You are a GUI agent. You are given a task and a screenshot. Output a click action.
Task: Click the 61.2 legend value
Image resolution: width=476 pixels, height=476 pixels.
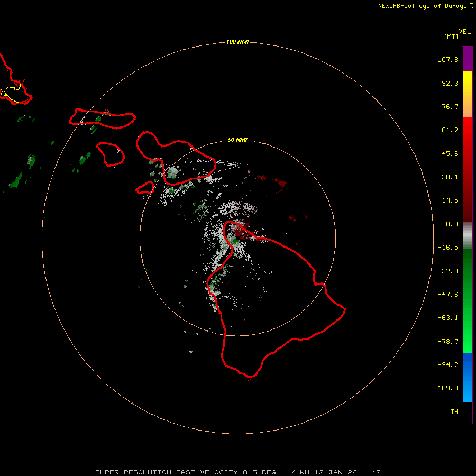click(x=450, y=130)
